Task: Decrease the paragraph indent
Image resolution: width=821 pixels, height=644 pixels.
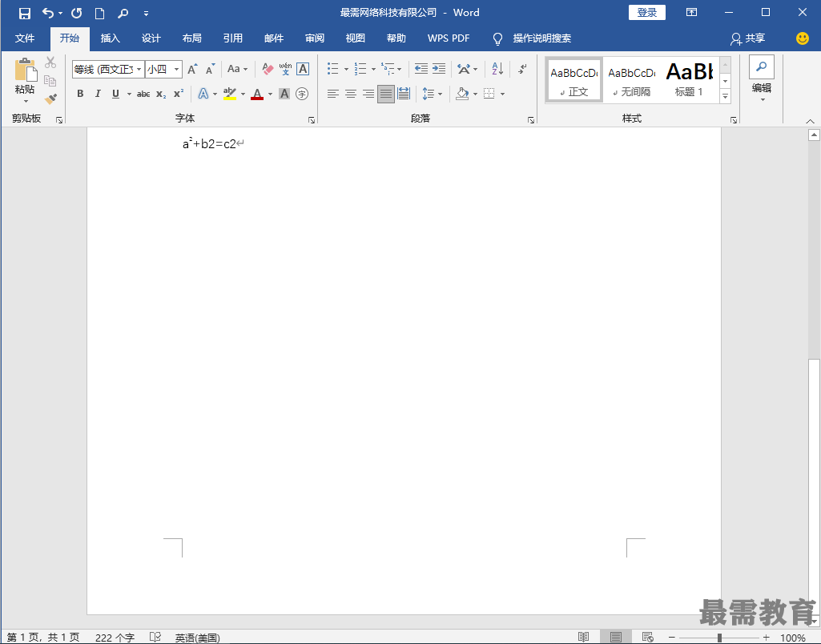Action: point(421,69)
